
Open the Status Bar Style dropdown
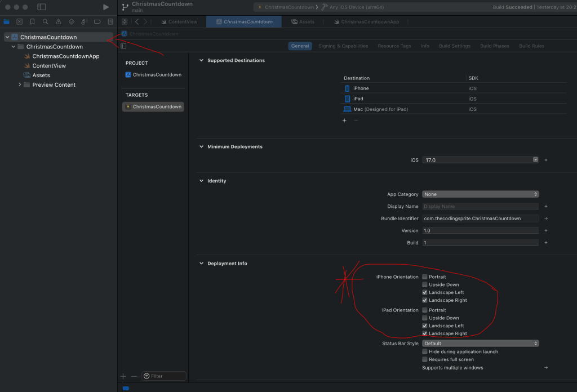tap(480, 344)
